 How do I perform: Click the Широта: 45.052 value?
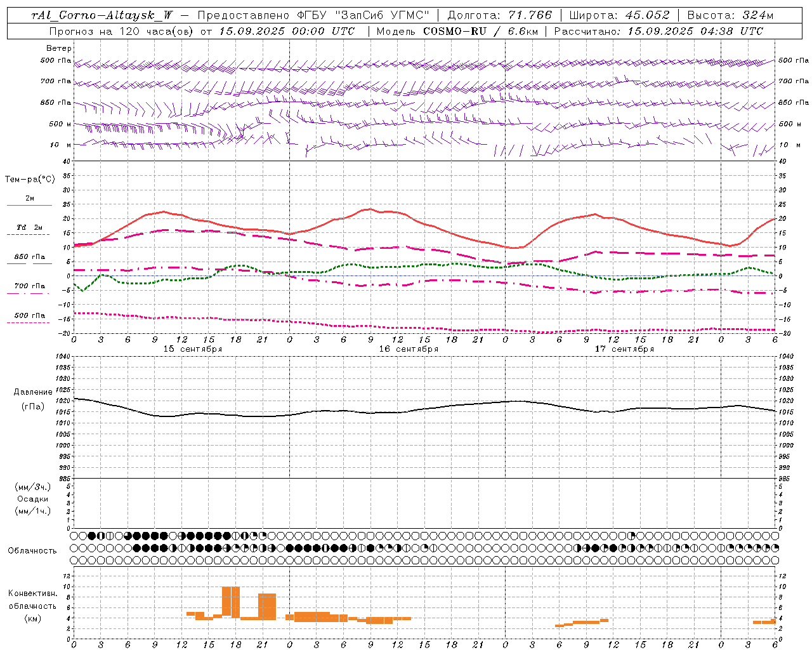tap(619, 15)
